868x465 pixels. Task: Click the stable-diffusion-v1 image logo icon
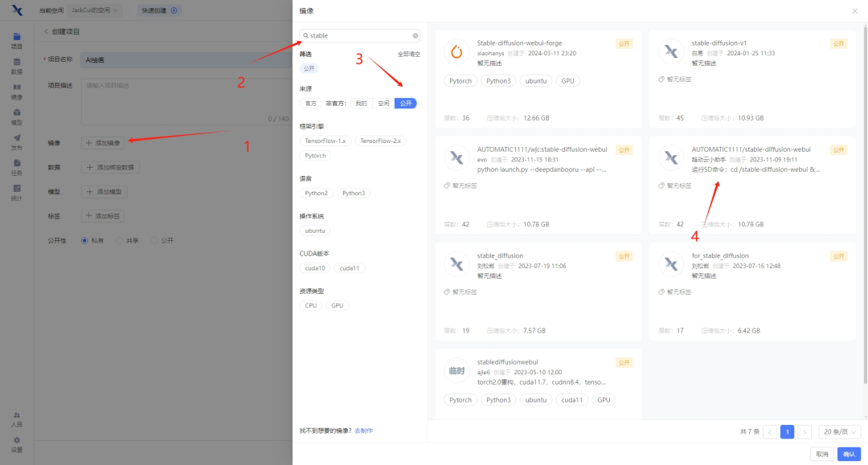pyautogui.click(x=671, y=51)
